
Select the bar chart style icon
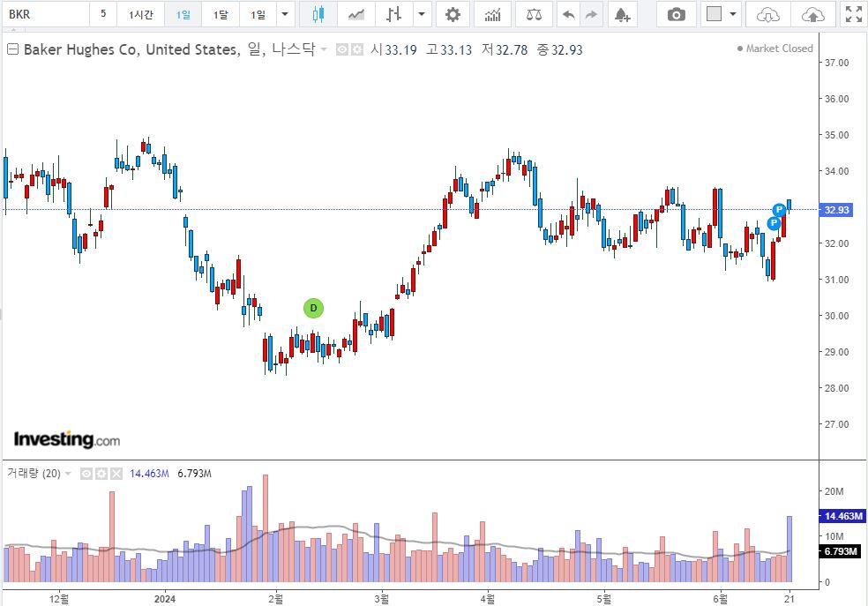point(393,14)
